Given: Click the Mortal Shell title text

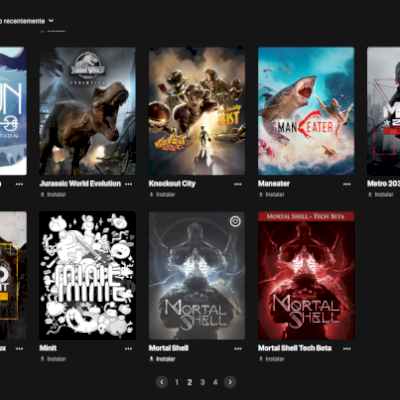Looking at the screenshot, I should coord(169,348).
